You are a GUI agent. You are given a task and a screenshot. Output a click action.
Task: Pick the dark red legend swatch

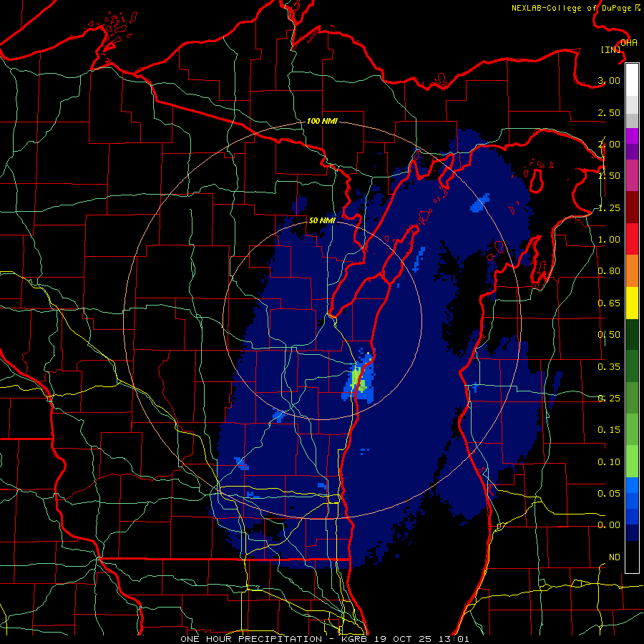pos(632,208)
